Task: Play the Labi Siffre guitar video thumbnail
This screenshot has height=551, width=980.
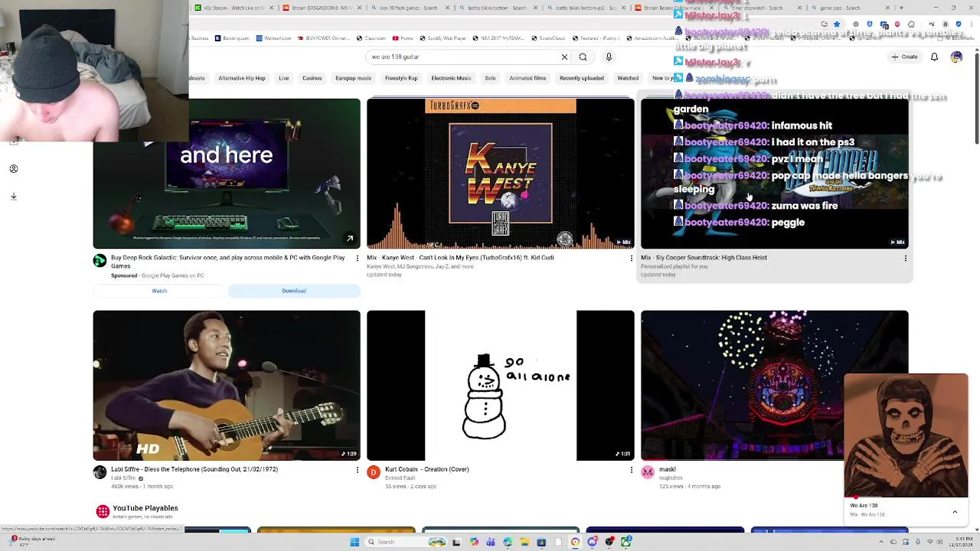Action: (227, 386)
